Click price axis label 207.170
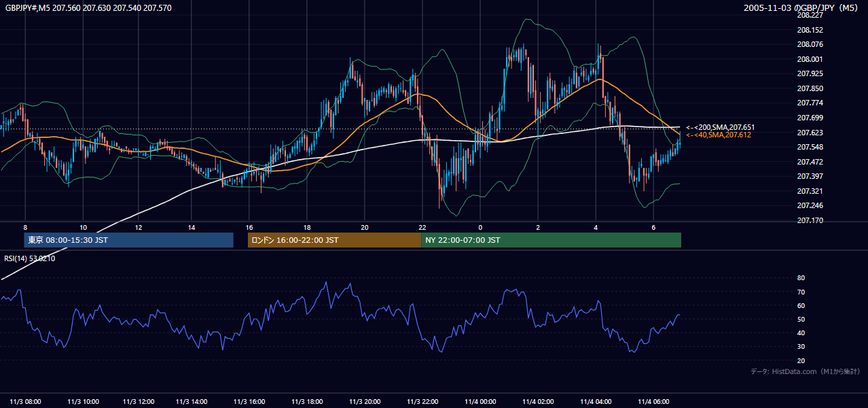868x408 pixels. pyautogui.click(x=810, y=220)
